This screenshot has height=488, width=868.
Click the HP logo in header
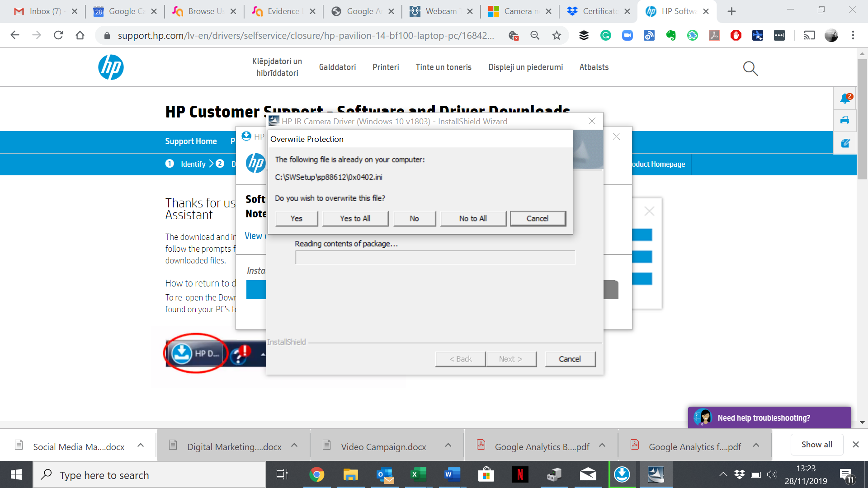click(x=111, y=67)
